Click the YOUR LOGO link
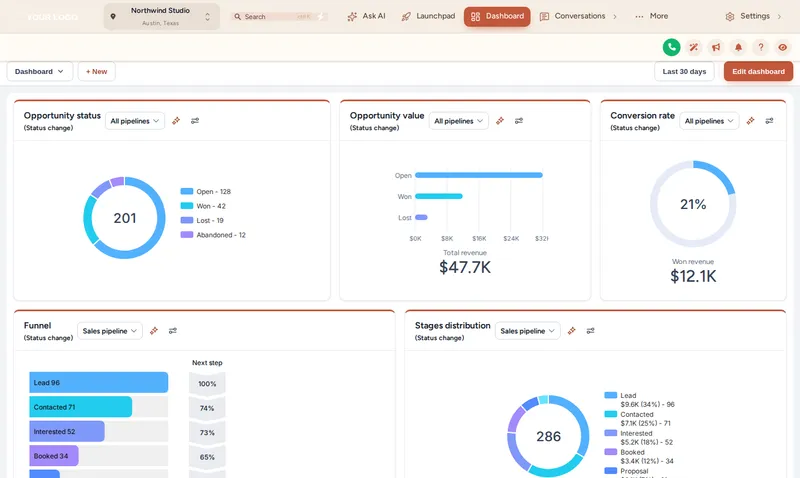Image resolution: width=800 pixels, height=478 pixels. 53,17
